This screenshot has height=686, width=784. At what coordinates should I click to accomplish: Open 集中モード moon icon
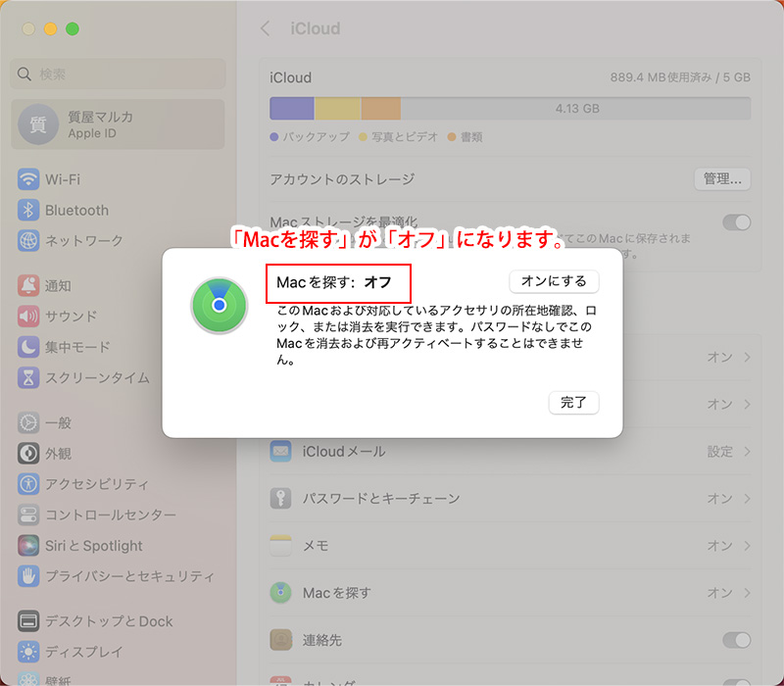click(x=28, y=347)
